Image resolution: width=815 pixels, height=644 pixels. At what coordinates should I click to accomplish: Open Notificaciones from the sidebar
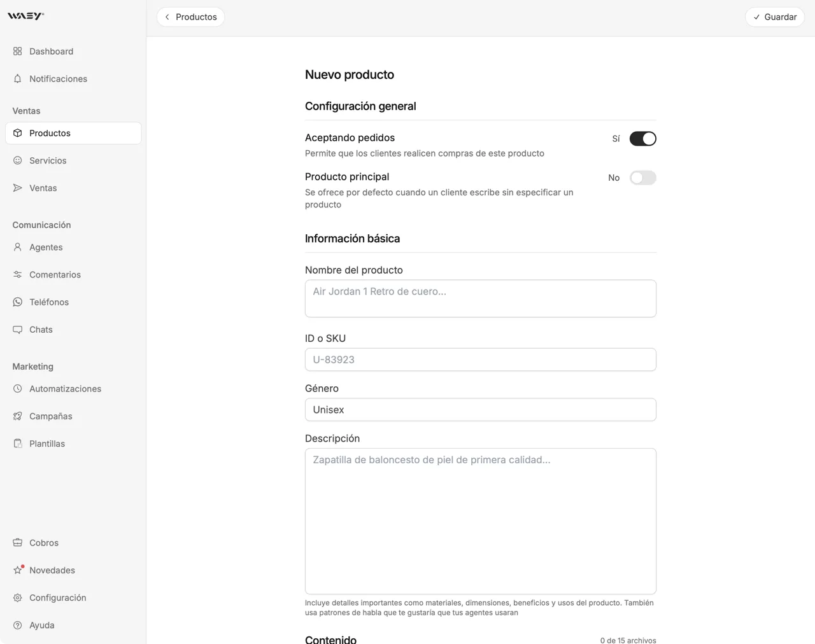pos(58,78)
